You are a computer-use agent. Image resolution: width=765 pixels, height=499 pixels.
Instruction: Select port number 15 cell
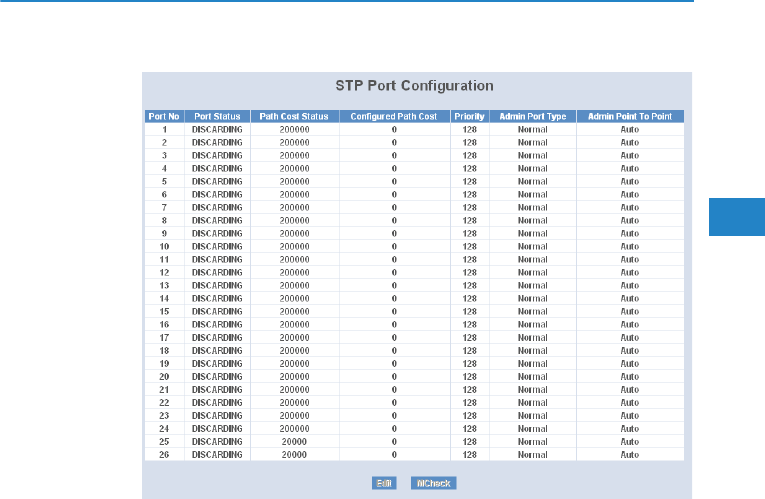(164, 311)
